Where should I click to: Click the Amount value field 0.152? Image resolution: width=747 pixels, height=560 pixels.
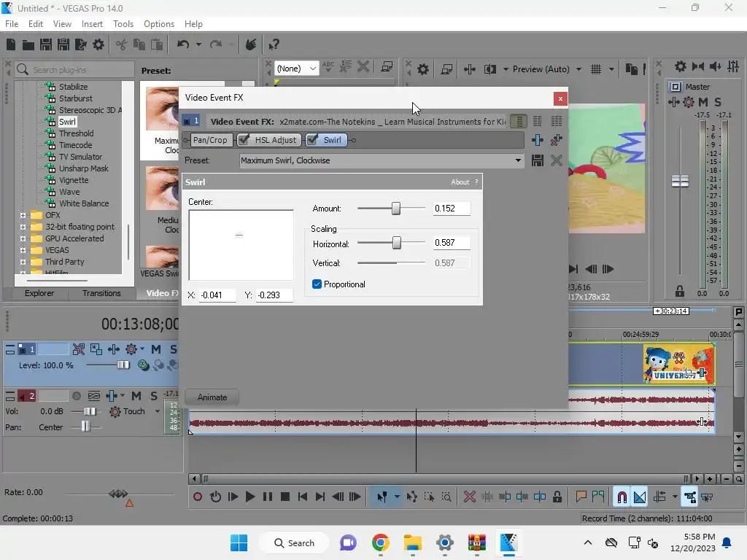tap(452, 209)
